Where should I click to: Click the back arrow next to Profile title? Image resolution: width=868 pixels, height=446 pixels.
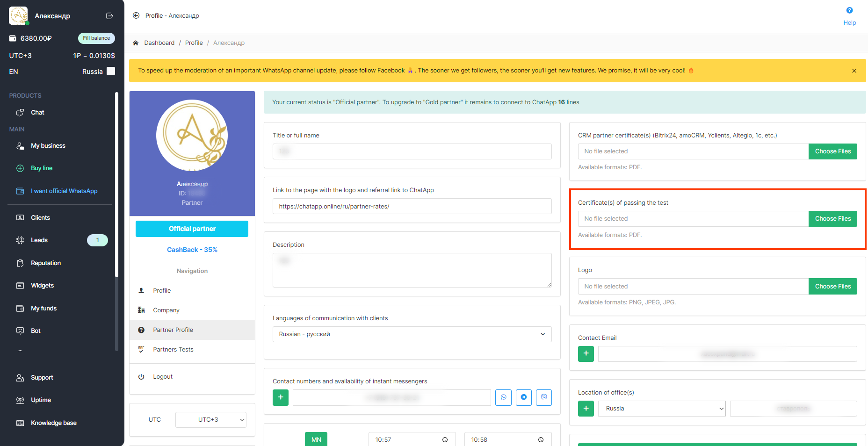[136, 15]
